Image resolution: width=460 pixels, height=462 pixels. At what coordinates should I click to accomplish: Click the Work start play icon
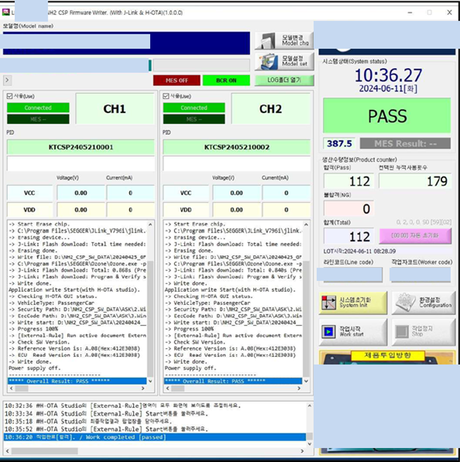pos(329,331)
